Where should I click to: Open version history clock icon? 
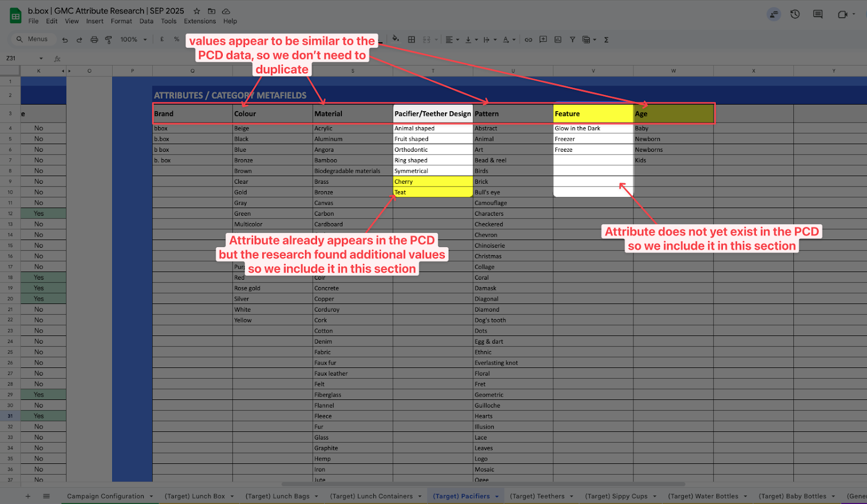[x=795, y=15]
